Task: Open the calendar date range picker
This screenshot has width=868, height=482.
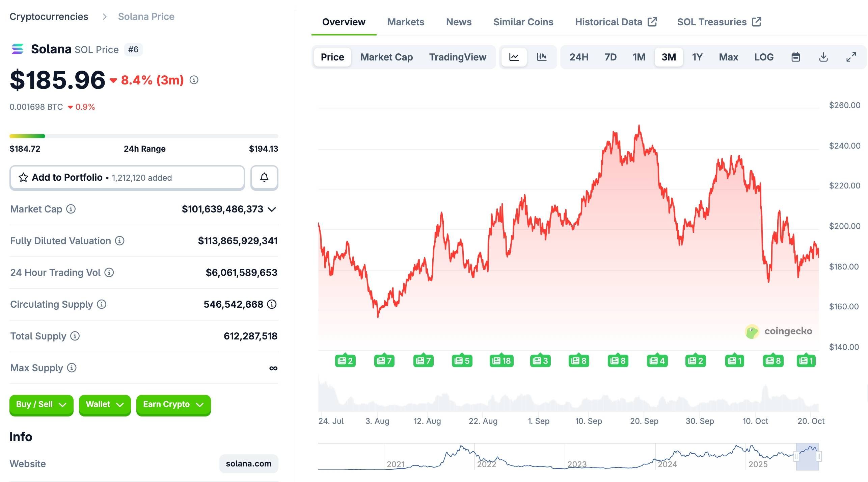Action: pos(795,57)
